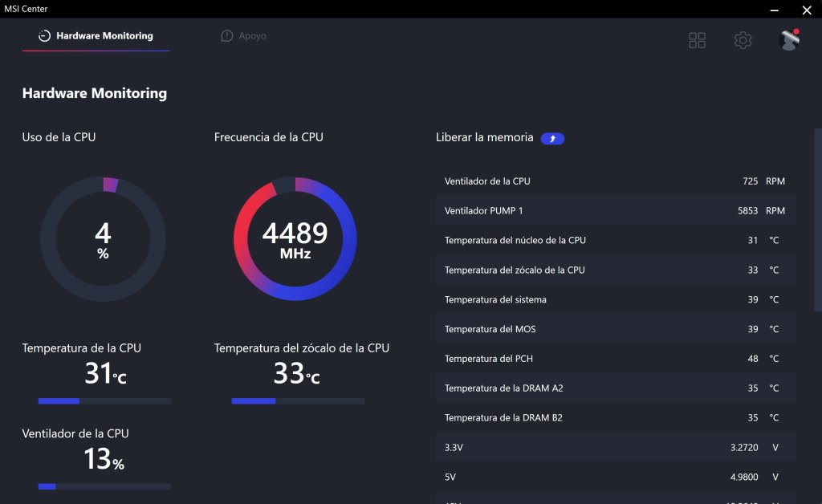The image size is (822, 504).
Task: Select the Temperatura del MOS row
Action: [x=616, y=329]
